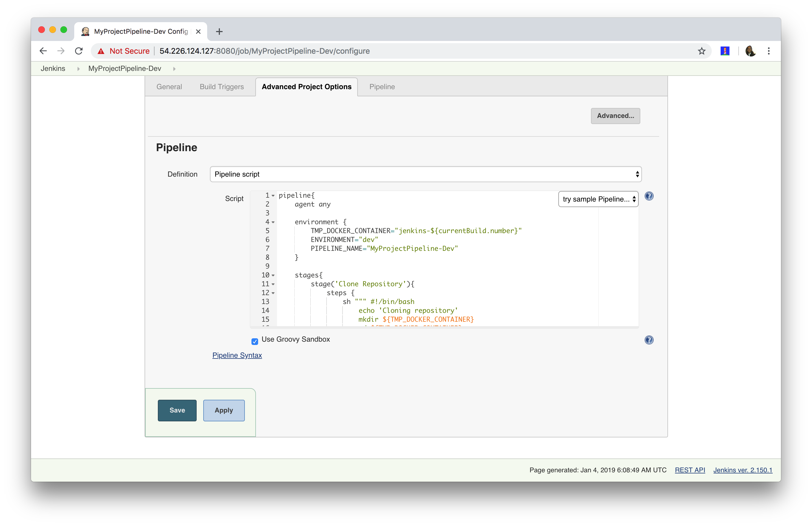The image size is (812, 526).
Task: Jump to the Pipeline tab
Action: pos(382,87)
